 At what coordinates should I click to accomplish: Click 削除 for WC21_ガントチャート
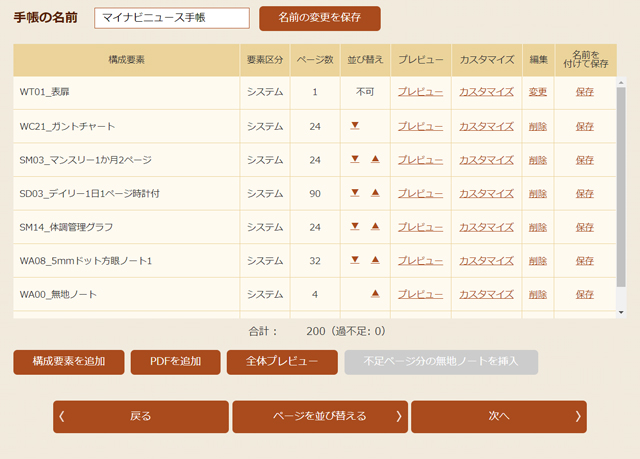pyautogui.click(x=538, y=126)
